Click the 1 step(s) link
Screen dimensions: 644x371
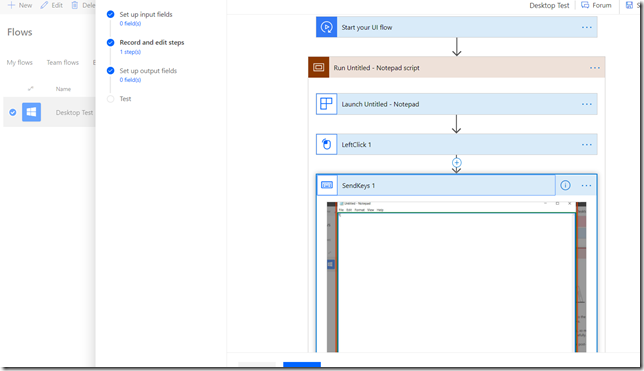click(x=130, y=52)
